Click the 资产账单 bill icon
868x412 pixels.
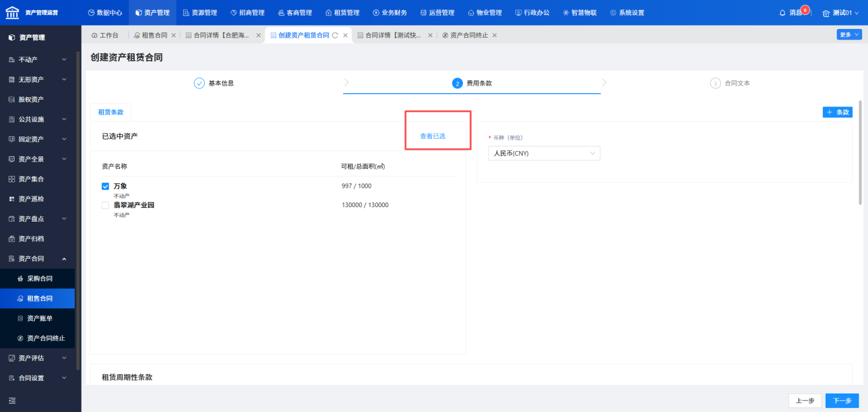click(20, 318)
